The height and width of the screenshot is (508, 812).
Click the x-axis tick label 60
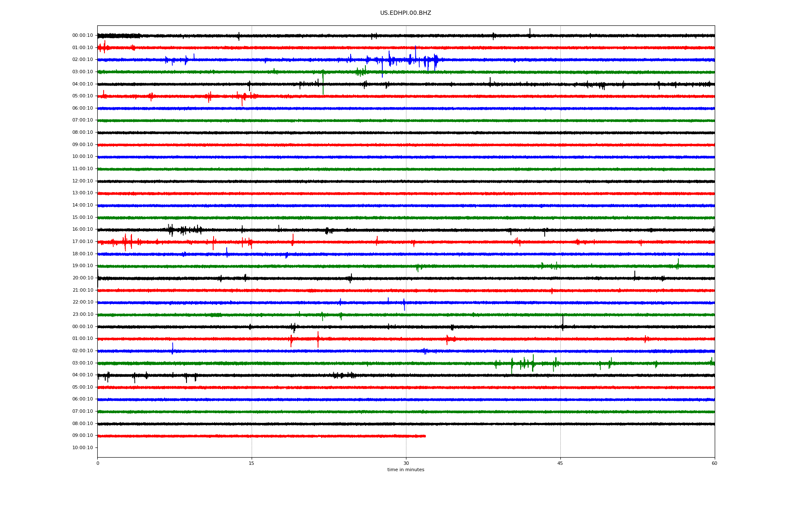tap(714, 463)
